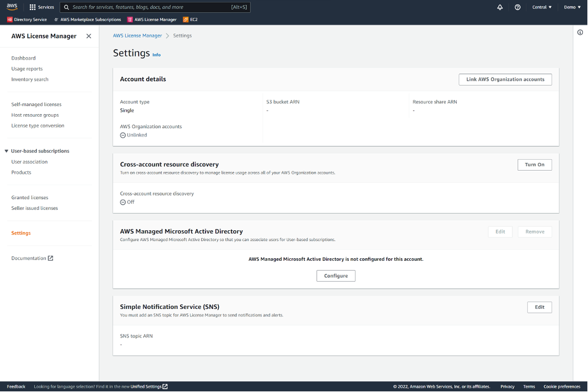Click the AWS home logo
Screen dimensions: 588x392
11,7
